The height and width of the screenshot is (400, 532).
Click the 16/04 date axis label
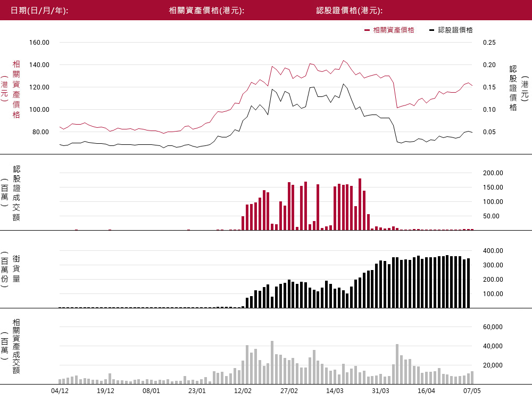click(x=427, y=391)
